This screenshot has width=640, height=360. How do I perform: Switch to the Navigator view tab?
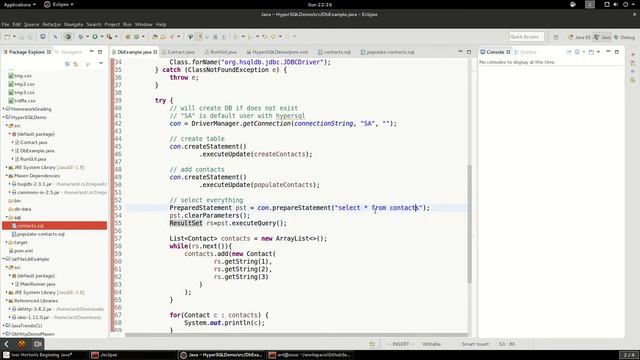tap(69, 52)
